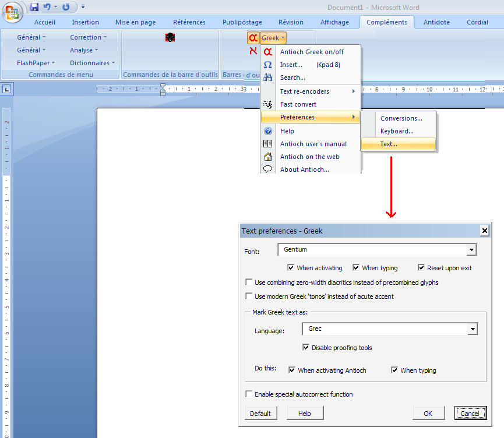Confirm with the OK button
Image resolution: width=504 pixels, height=438 pixels.
click(428, 414)
